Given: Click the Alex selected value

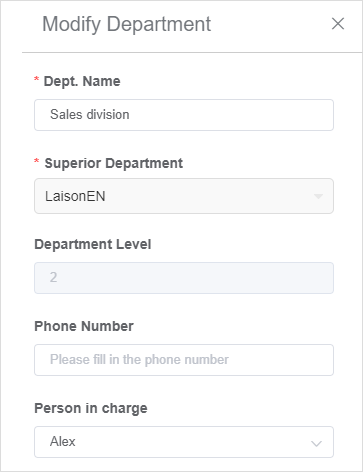Looking at the screenshot, I should coord(63,441).
